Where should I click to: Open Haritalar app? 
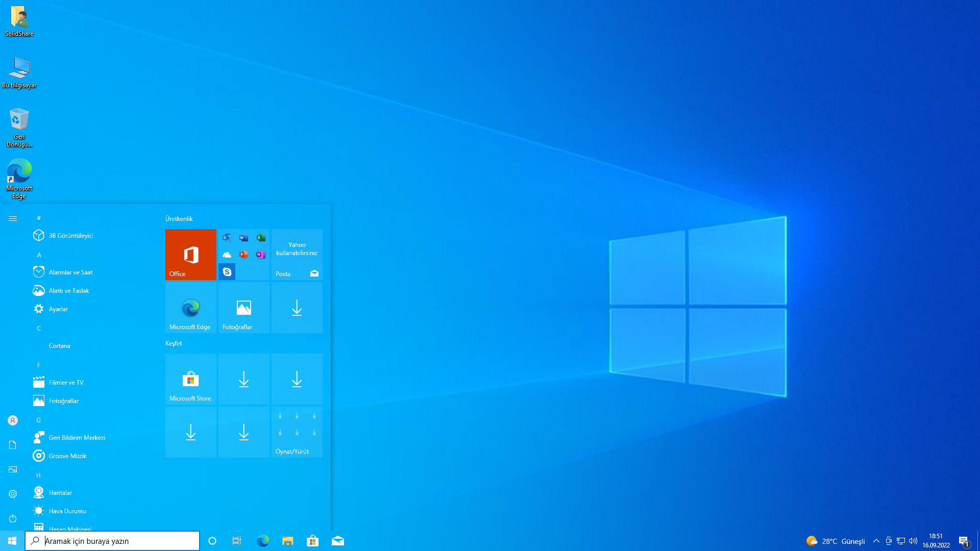click(92, 492)
